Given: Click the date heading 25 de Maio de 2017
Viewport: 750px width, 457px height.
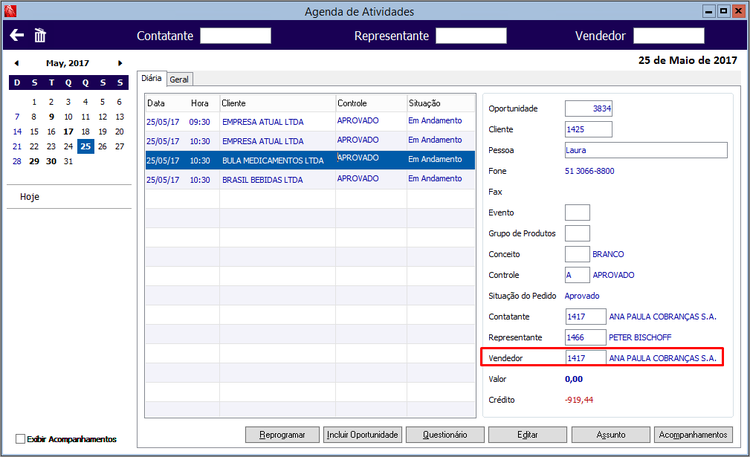Looking at the screenshot, I should pos(687,60).
